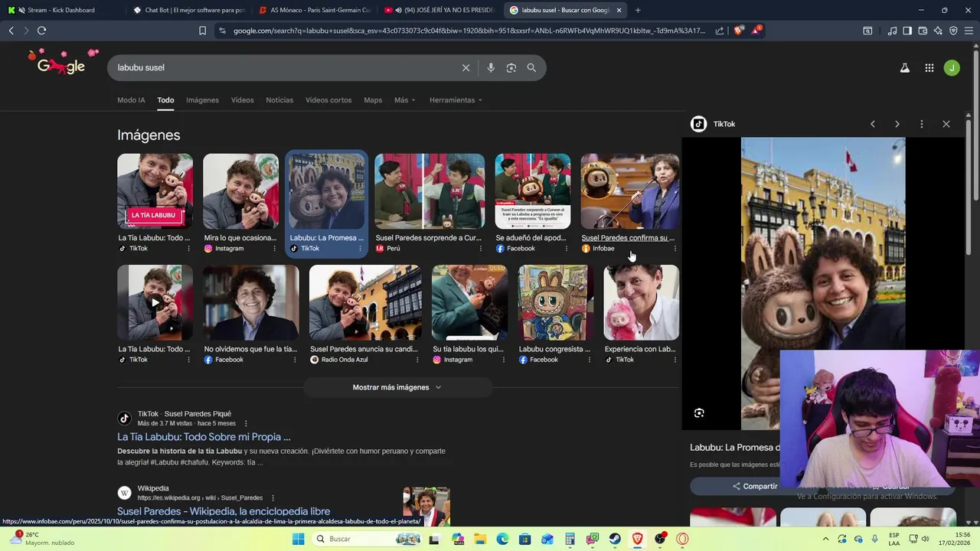Viewport: 980px width, 551px height.
Task: Open options menu of Wikipedia search result
Action: click(273, 497)
